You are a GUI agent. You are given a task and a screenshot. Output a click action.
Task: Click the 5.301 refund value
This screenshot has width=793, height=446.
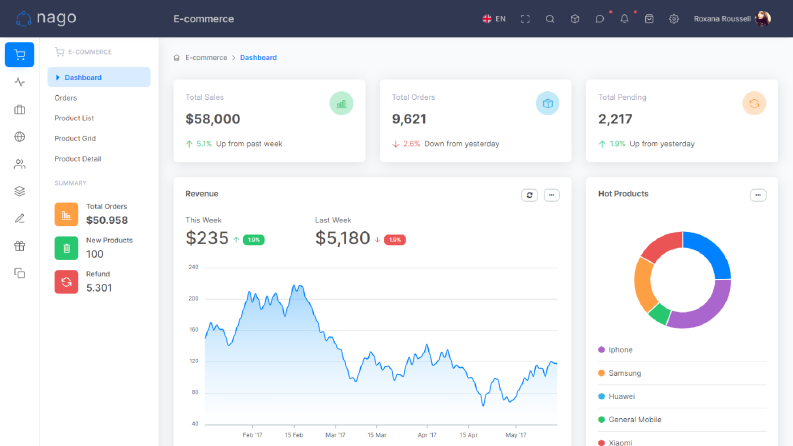[x=99, y=288]
